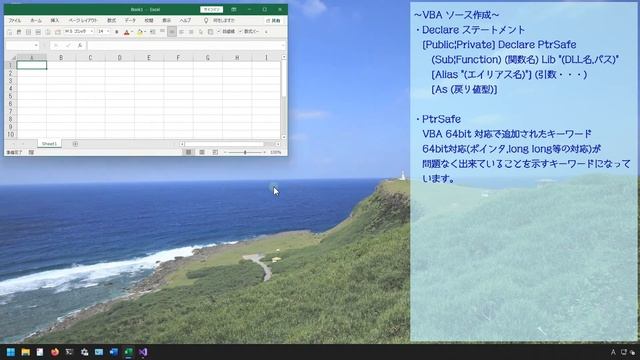Expand the formula bar chevron
The height and width of the screenshot is (360, 640).
click(283, 45)
